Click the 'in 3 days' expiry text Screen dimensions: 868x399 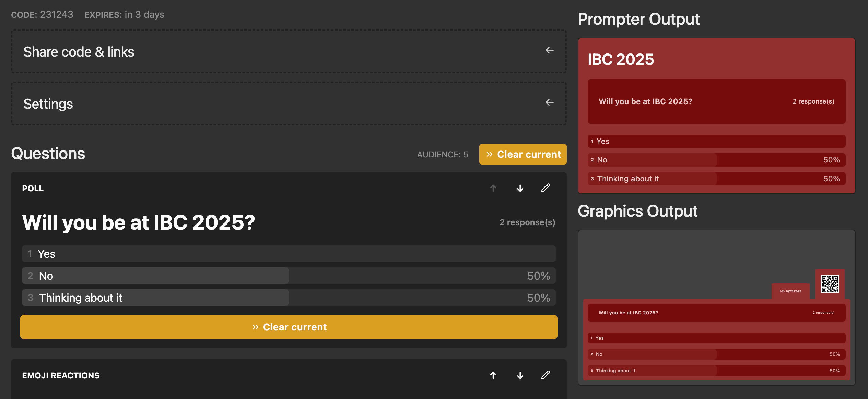(144, 15)
